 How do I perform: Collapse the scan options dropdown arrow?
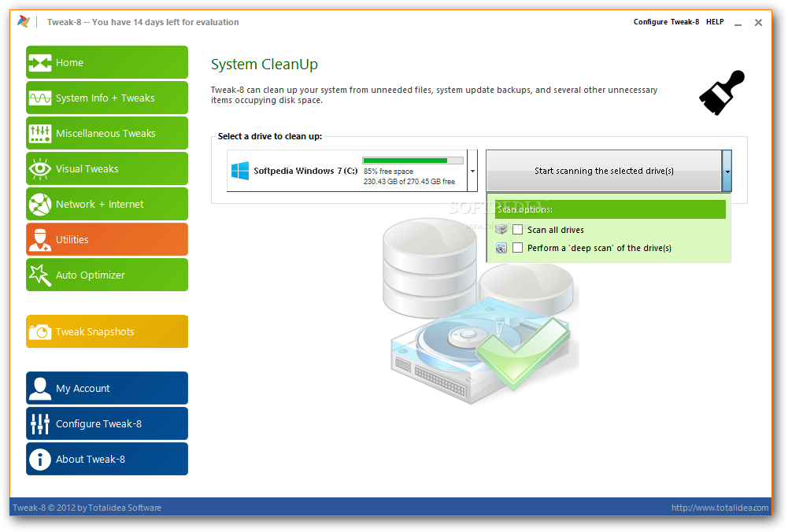[727, 171]
